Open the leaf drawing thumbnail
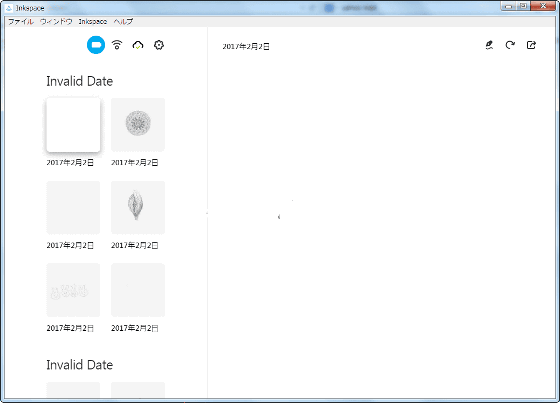This screenshot has width=560, height=403. point(138,208)
